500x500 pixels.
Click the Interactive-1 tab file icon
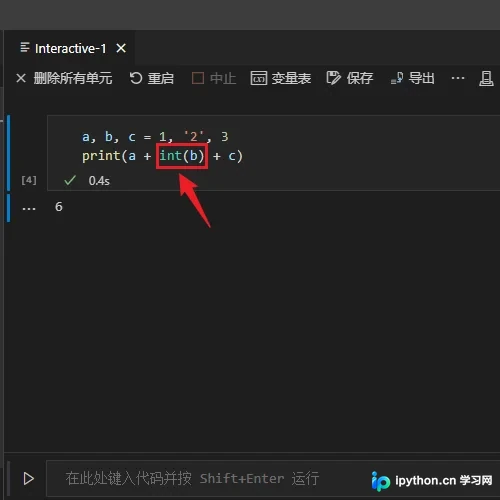[25, 48]
